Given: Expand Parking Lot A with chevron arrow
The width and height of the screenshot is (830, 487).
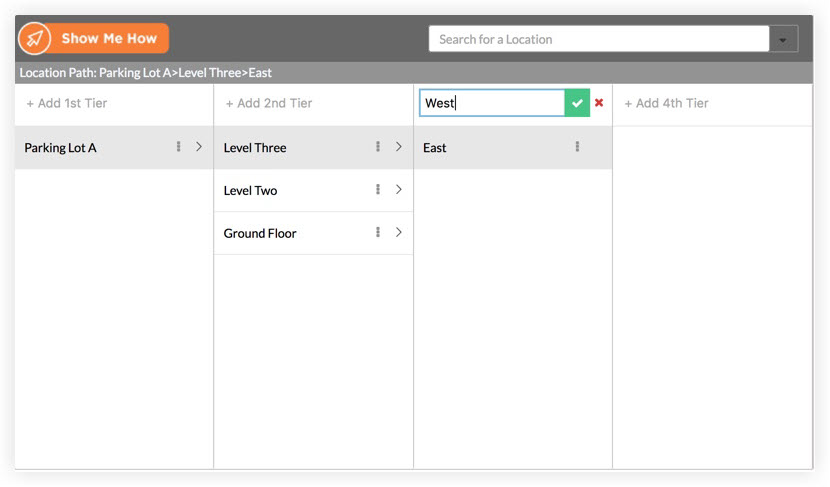Looking at the screenshot, I should pyautogui.click(x=199, y=147).
